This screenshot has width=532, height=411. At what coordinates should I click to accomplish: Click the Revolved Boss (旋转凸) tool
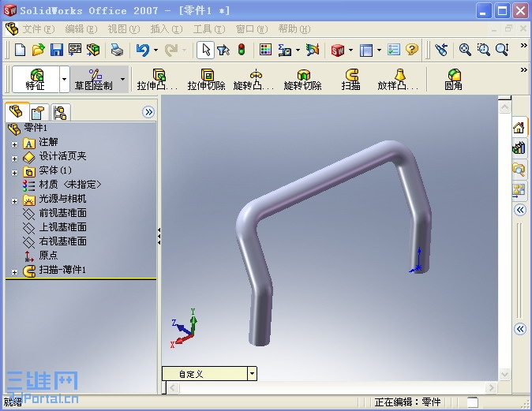(x=254, y=80)
